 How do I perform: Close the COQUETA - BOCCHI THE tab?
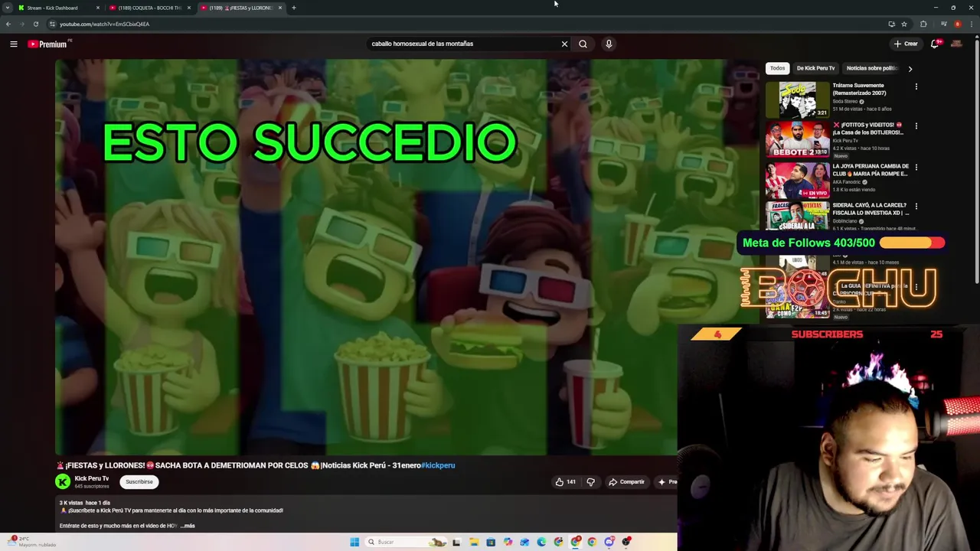(189, 8)
